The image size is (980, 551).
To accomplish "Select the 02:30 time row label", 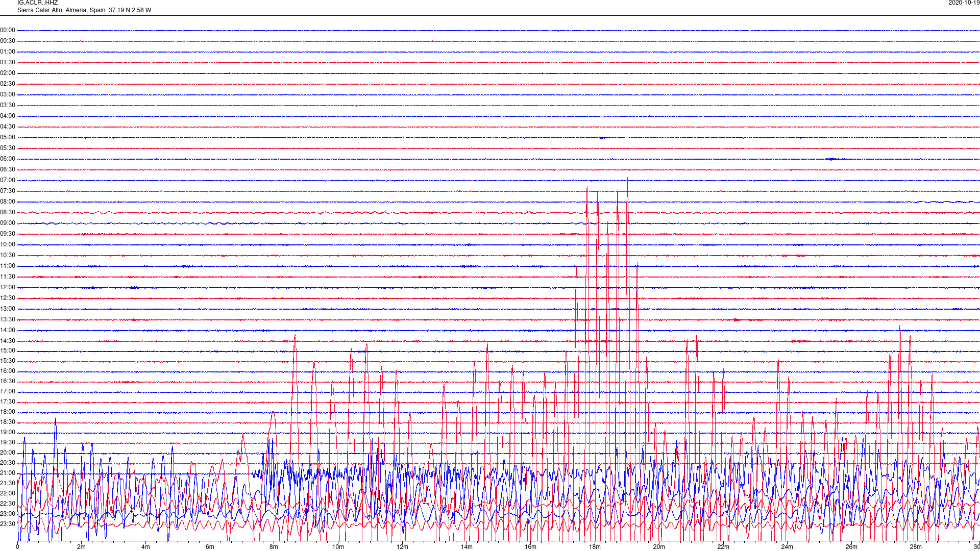I will (x=8, y=84).
